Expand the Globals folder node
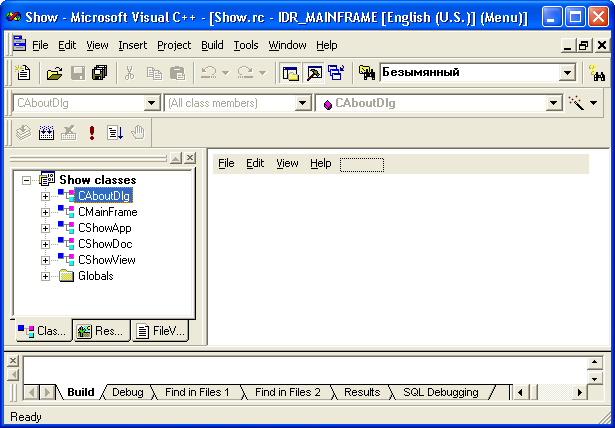 coord(45,276)
